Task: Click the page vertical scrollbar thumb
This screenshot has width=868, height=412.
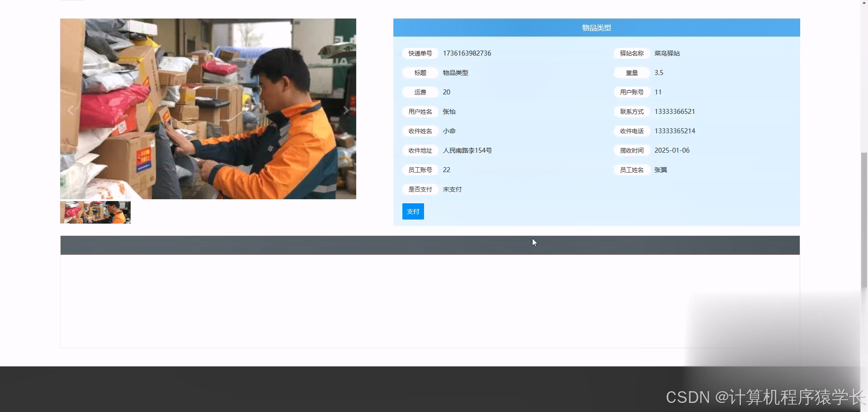Action: (864, 220)
